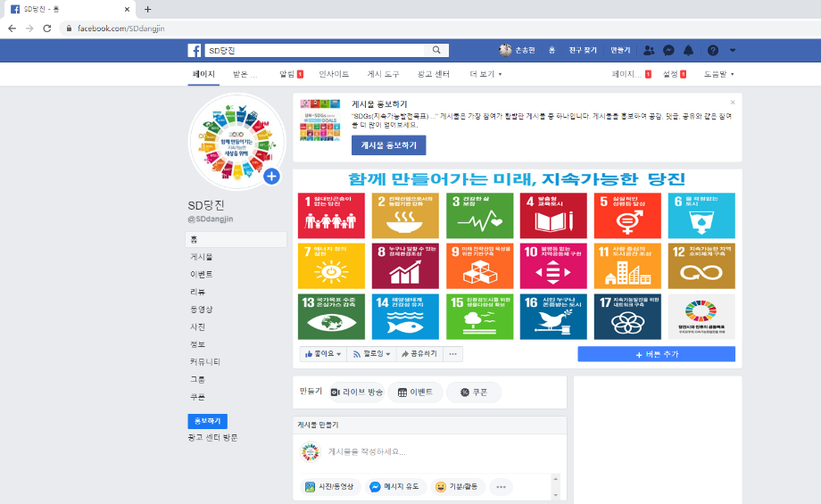Click SDG tile 1 with family figures
The width and height of the screenshot is (821, 504).
coord(331,215)
